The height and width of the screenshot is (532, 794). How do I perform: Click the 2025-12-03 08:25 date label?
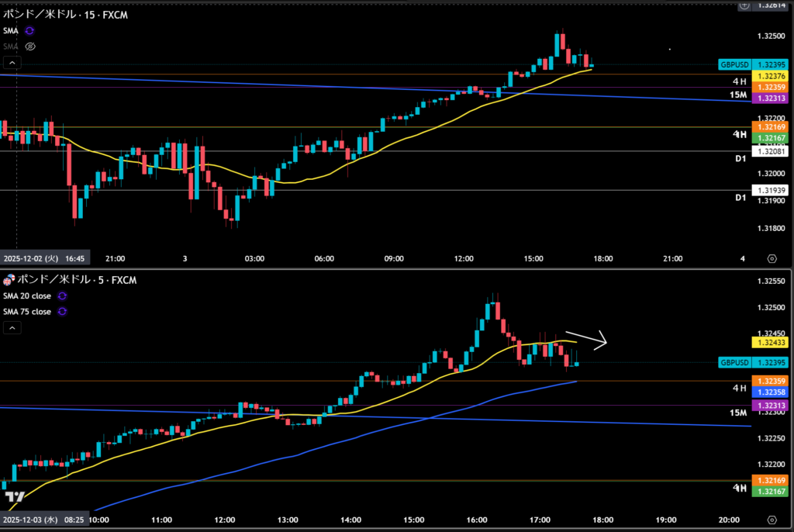(x=45, y=520)
